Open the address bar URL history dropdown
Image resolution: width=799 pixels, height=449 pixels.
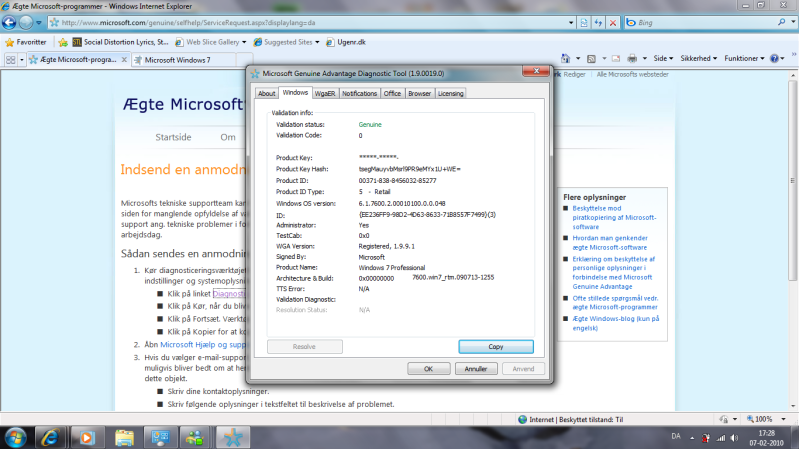pos(571,23)
